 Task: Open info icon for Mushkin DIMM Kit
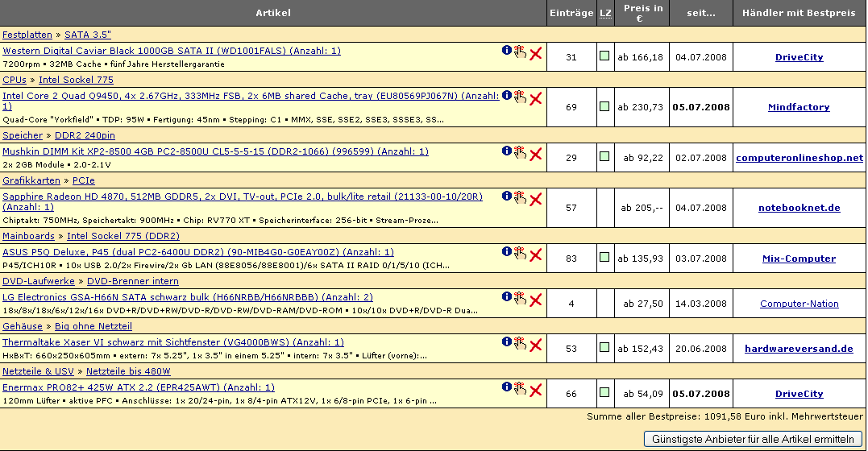506,151
